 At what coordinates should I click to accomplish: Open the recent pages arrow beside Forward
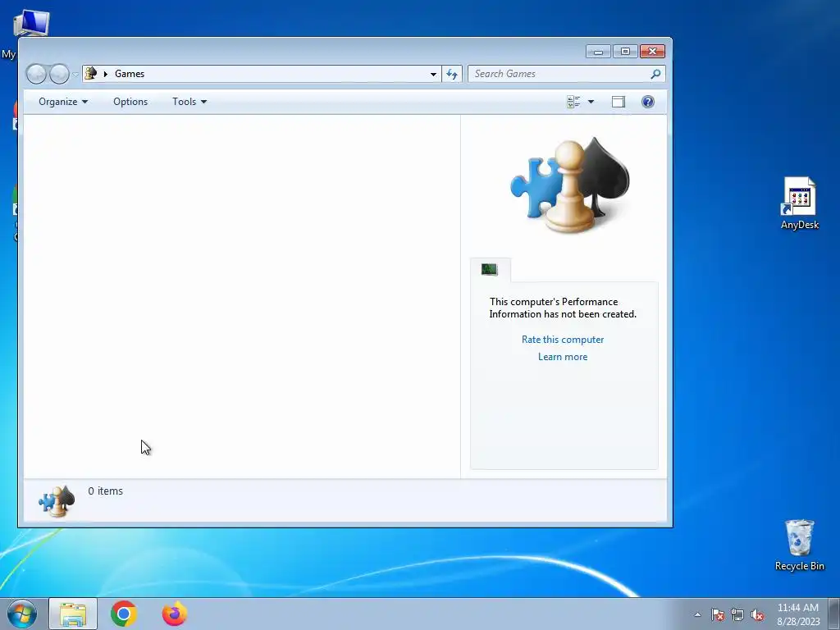tap(75, 74)
